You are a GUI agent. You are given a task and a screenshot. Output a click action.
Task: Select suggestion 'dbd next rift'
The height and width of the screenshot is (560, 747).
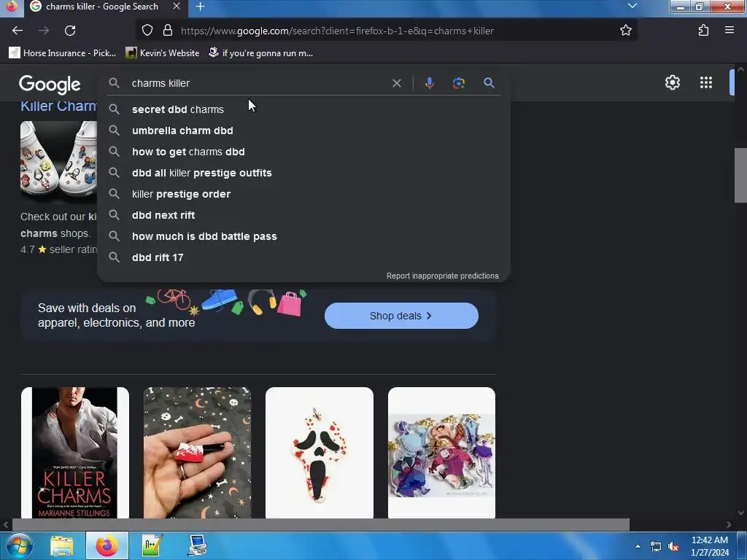tap(303, 215)
